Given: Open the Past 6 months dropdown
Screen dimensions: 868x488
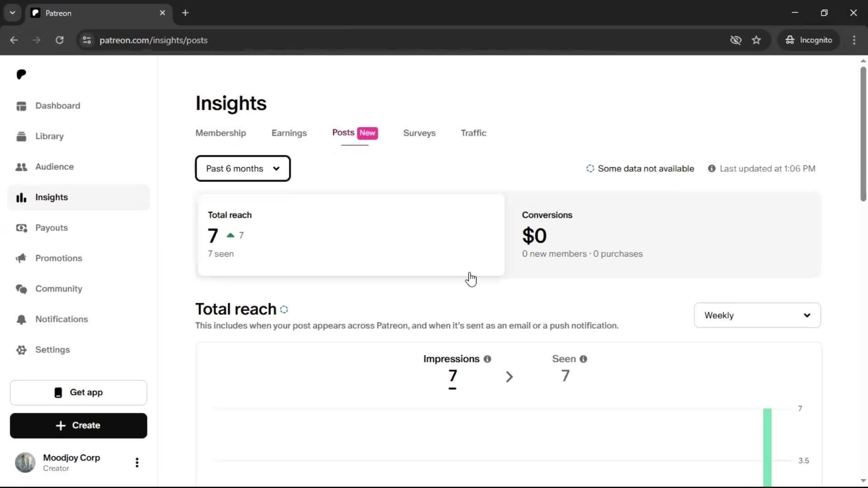Looking at the screenshot, I should click(x=243, y=169).
